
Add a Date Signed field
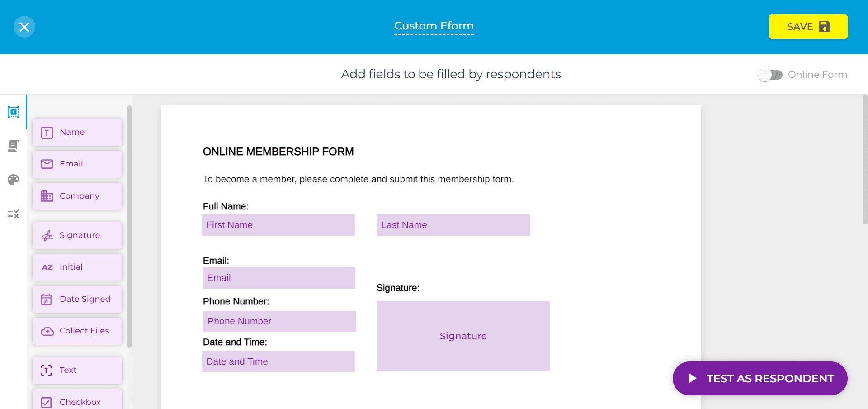click(x=77, y=299)
